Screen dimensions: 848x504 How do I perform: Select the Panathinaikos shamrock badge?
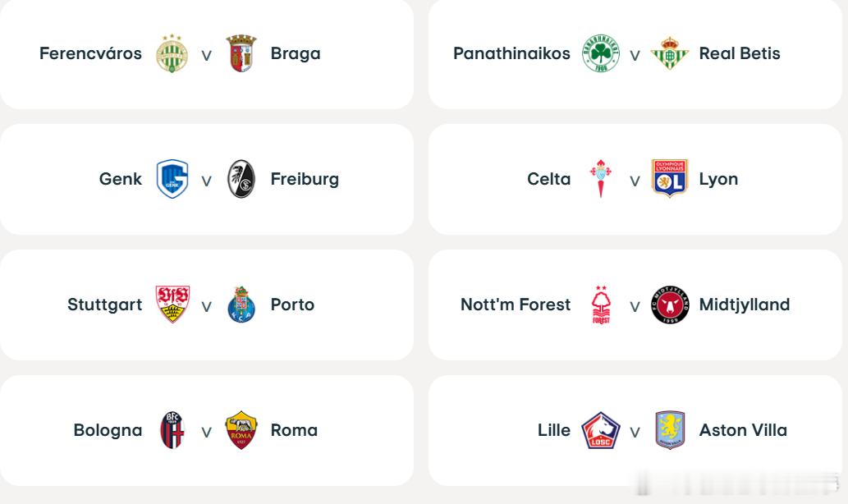[x=601, y=53]
